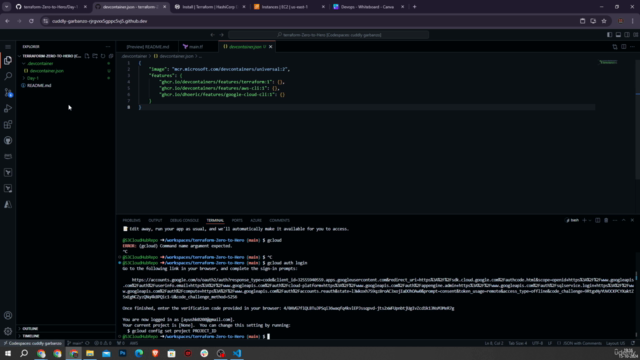The width and height of the screenshot is (640, 360).
Task: Switch to the Comments panel tab
Action: click(x=280, y=220)
